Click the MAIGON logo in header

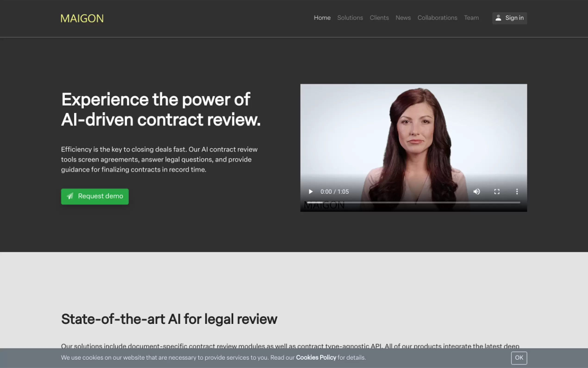(82, 19)
